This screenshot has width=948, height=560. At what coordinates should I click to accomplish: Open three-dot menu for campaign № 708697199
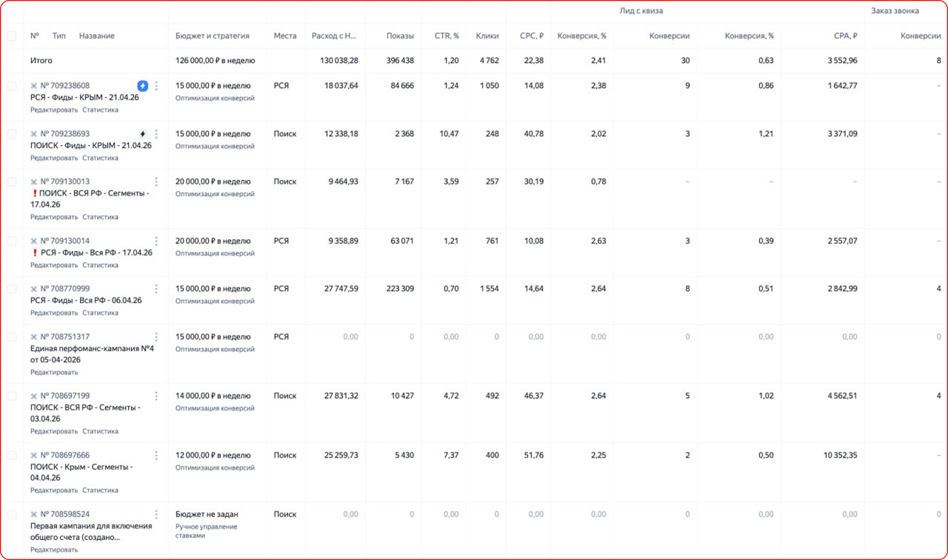156,396
